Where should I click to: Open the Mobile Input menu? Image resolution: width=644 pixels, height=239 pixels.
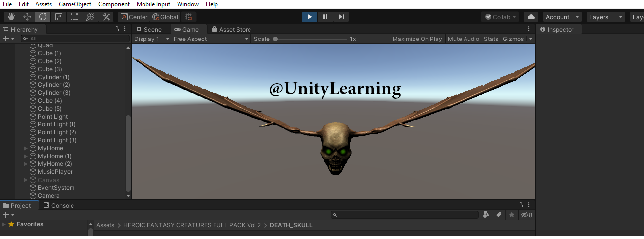point(153,4)
